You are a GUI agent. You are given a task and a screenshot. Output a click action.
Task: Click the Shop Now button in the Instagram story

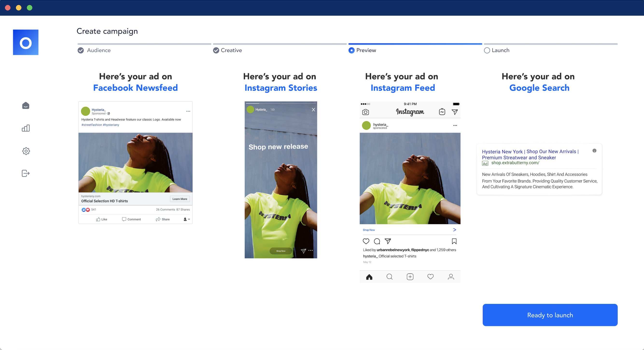pyautogui.click(x=281, y=251)
